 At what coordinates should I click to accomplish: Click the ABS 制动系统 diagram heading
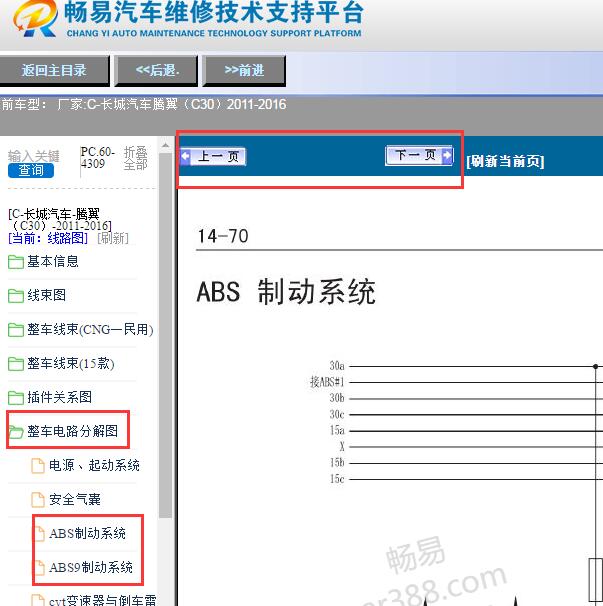(x=286, y=292)
